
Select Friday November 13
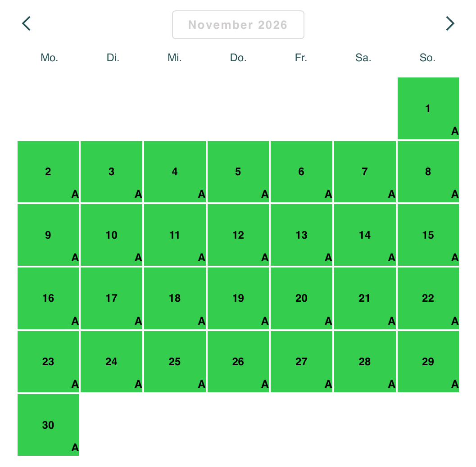[301, 235]
